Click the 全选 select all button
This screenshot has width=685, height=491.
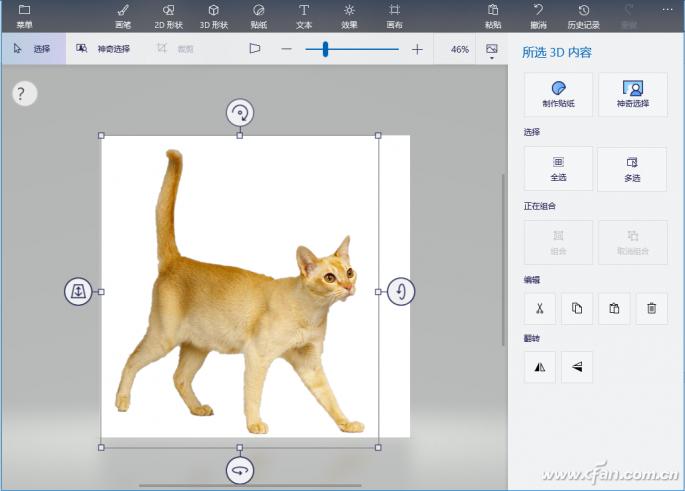[x=558, y=168]
